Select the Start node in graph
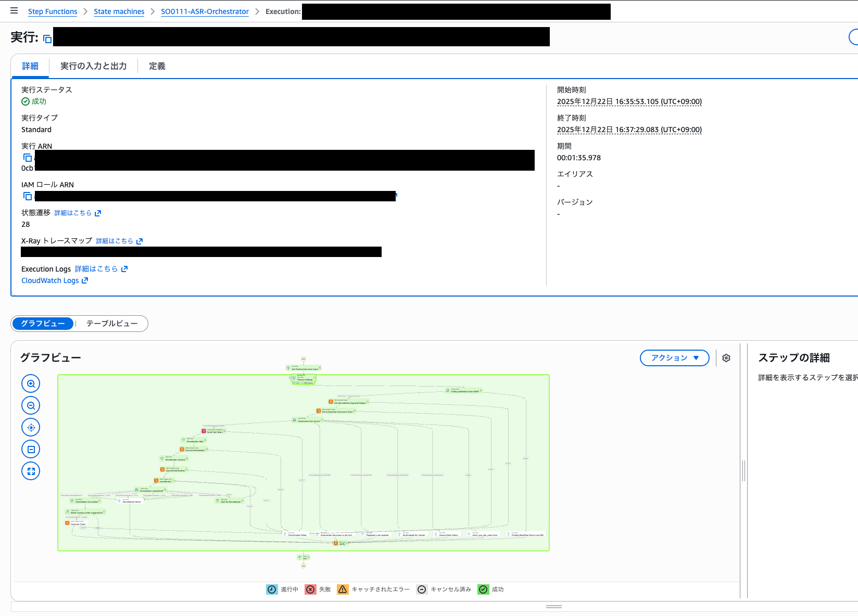Image resolution: width=858 pixels, height=616 pixels. click(304, 359)
